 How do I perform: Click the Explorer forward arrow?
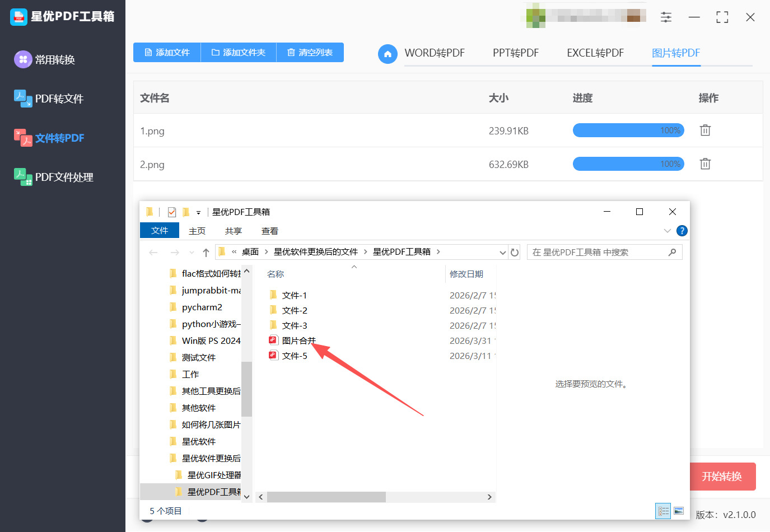(x=175, y=253)
